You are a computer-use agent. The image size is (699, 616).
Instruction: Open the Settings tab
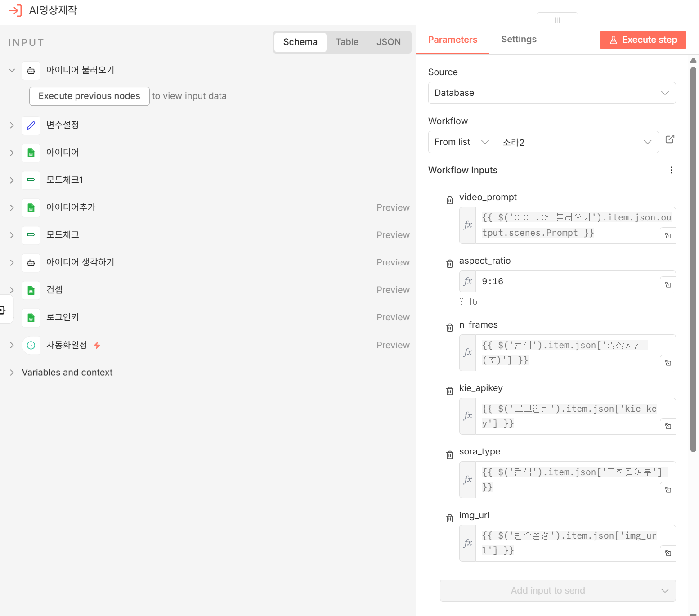pyautogui.click(x=519, y=40)
